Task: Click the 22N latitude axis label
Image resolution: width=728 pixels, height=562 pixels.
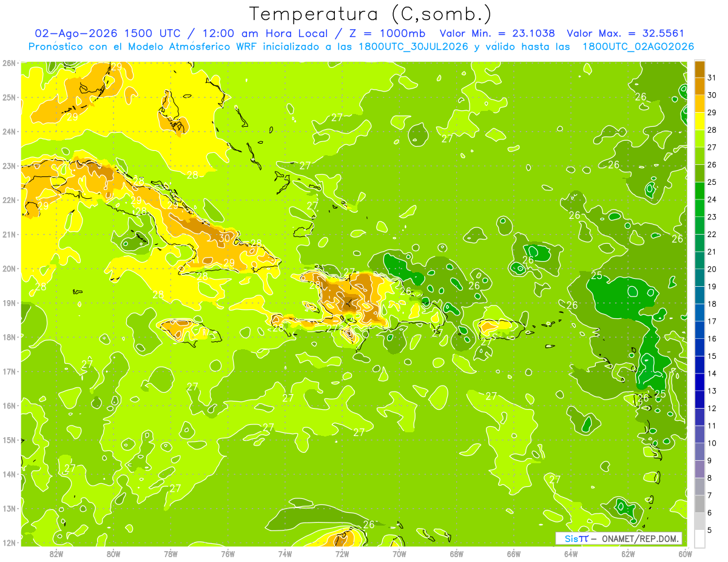Action: 8,200
